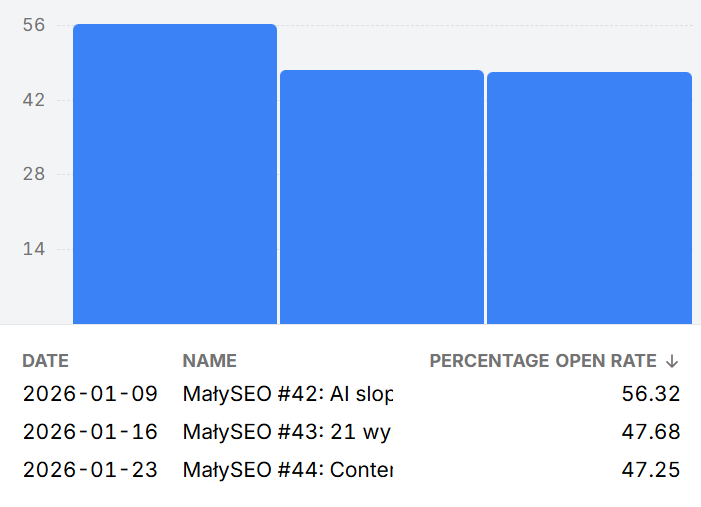The image size is (701, 507).
Task: Click the 47.68 open rate value
Action: pos(650,432)
